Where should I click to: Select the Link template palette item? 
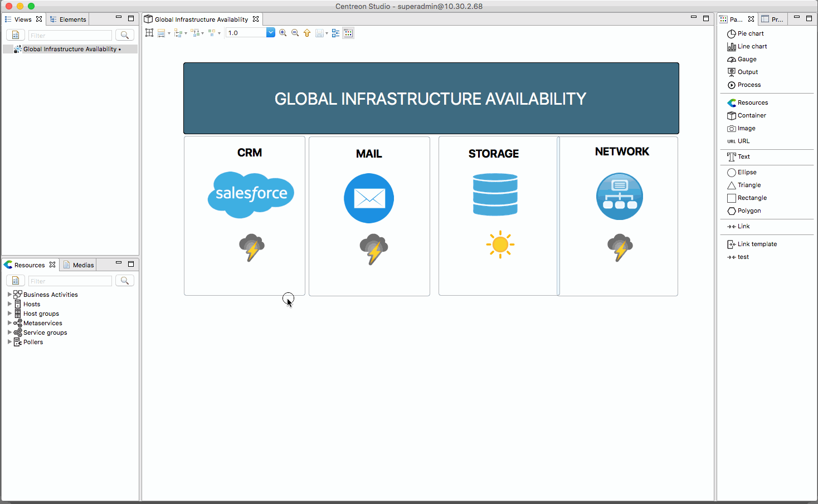pyautogui.click(x=756, y=244)
